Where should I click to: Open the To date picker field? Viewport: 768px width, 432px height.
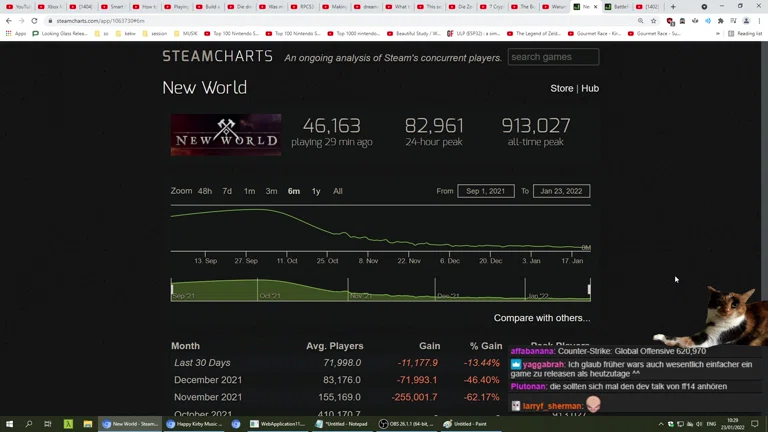click(x=561, y=191)
